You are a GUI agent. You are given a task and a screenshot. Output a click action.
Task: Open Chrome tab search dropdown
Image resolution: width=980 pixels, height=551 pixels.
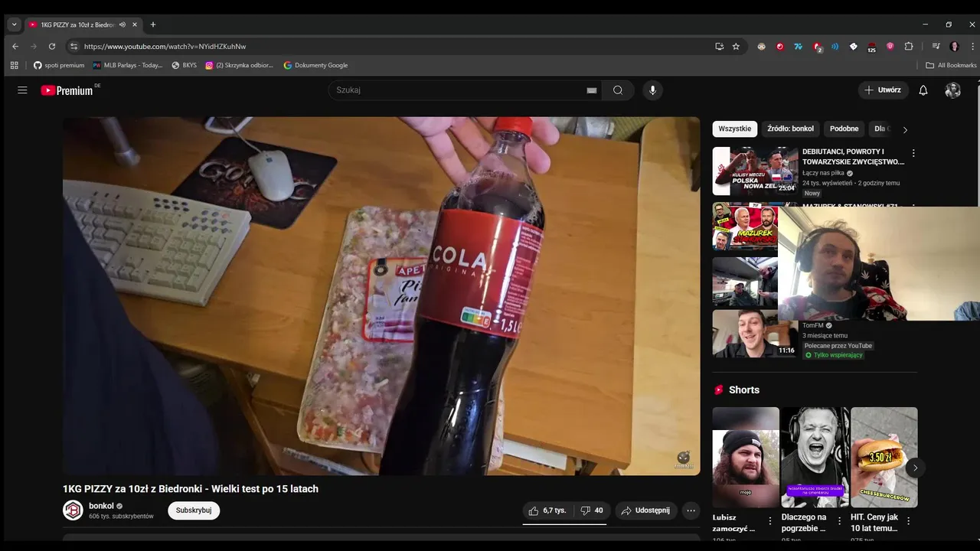[x=14, y=24]
